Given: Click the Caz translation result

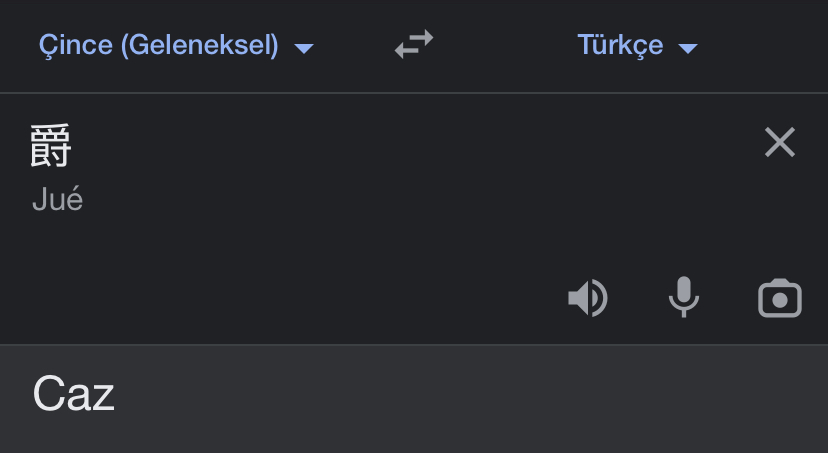Looking at the screenshot, I should coord(73,395).
